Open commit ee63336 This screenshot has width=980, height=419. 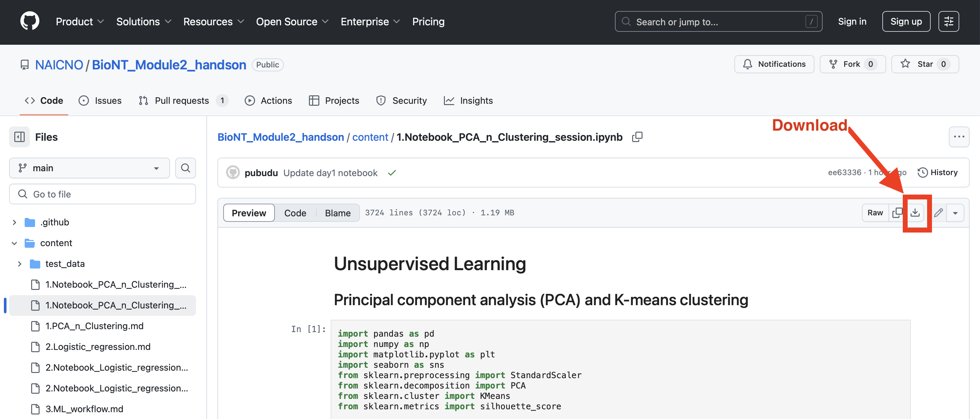click(844, 172)
